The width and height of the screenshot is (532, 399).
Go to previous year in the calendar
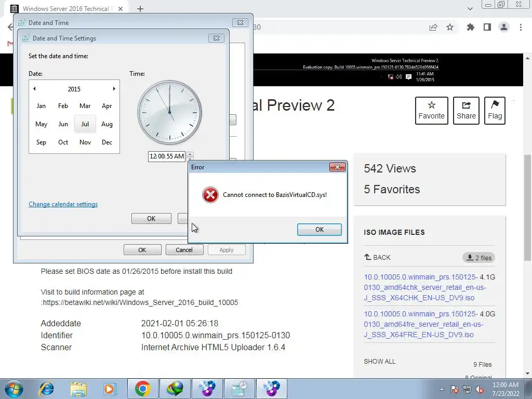[34, 89]
